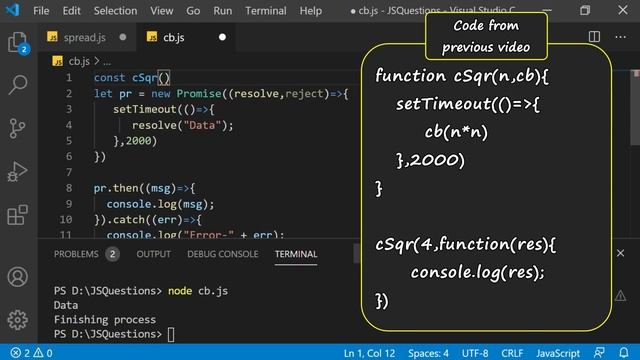
Task: Open the notifications bell in status bar
Action: click(624, 353)
